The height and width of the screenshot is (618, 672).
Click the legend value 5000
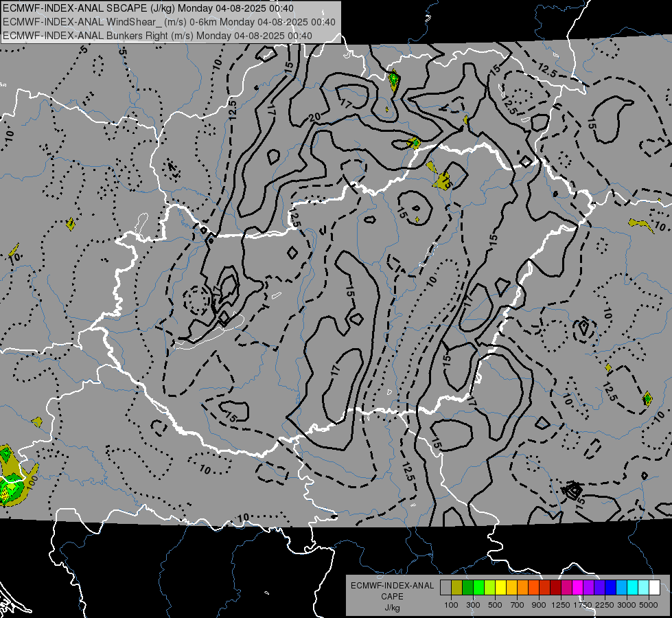[649, 605]
